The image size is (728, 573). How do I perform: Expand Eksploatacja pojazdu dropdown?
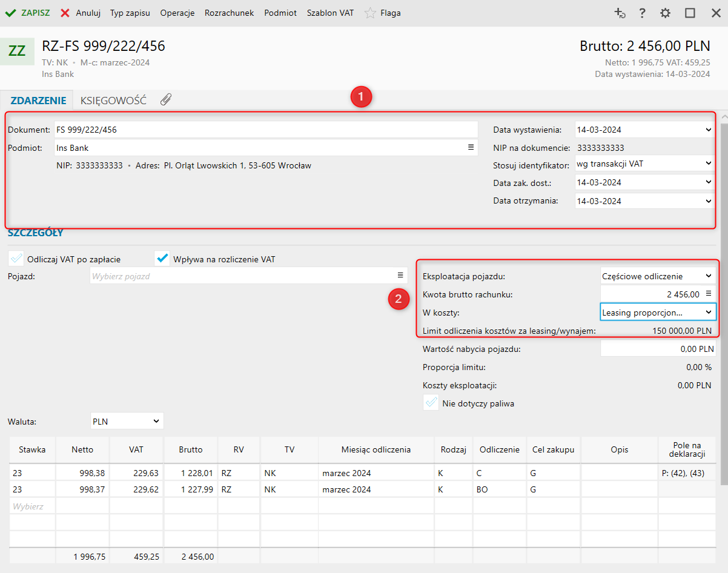(658, 276)
